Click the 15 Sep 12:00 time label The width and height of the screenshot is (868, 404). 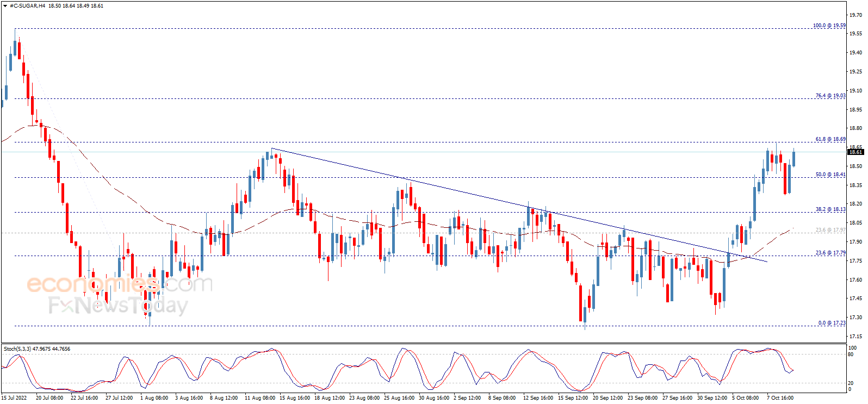573,398
